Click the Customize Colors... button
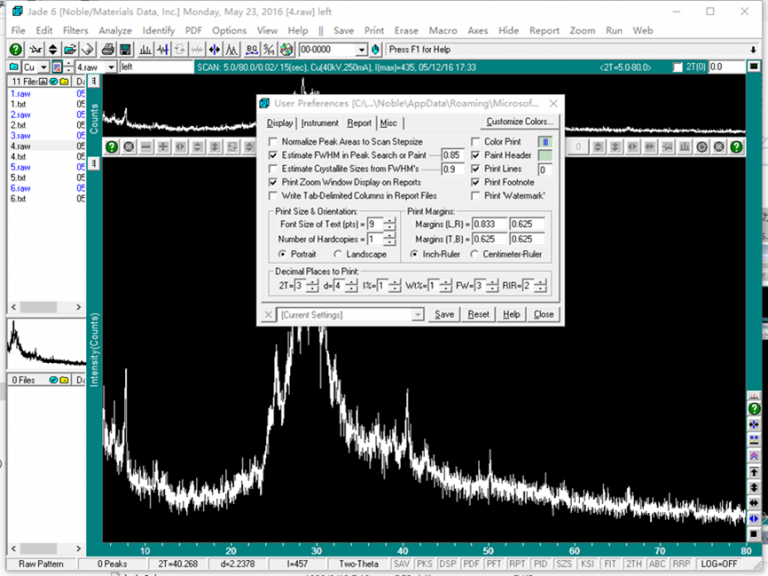The height and width of the screenshot is (576, 768). 519,121
